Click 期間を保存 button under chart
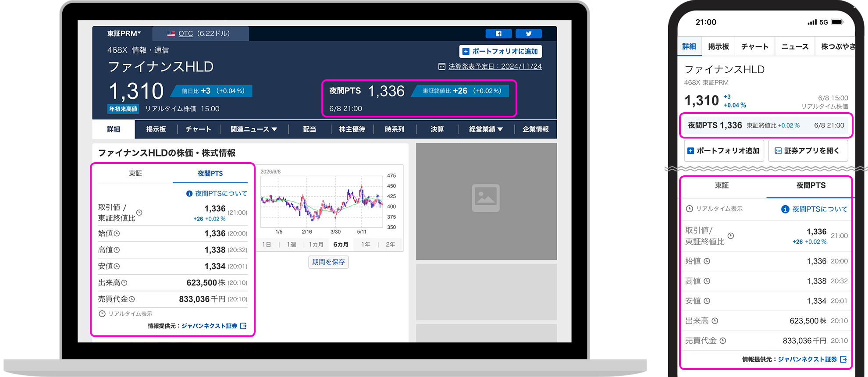Viewport: 868px width, 377px height. coord(328,262)
